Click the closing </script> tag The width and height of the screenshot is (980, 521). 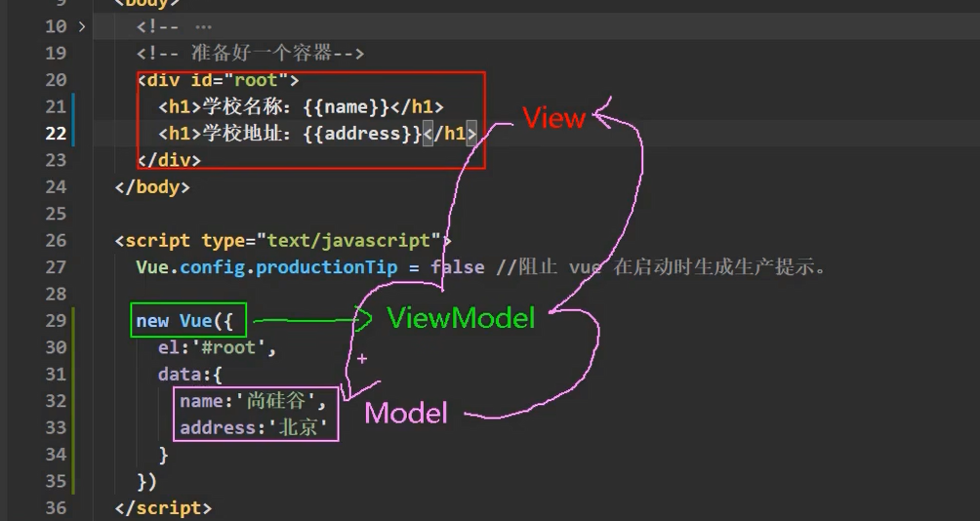click(x=163, y=508)
